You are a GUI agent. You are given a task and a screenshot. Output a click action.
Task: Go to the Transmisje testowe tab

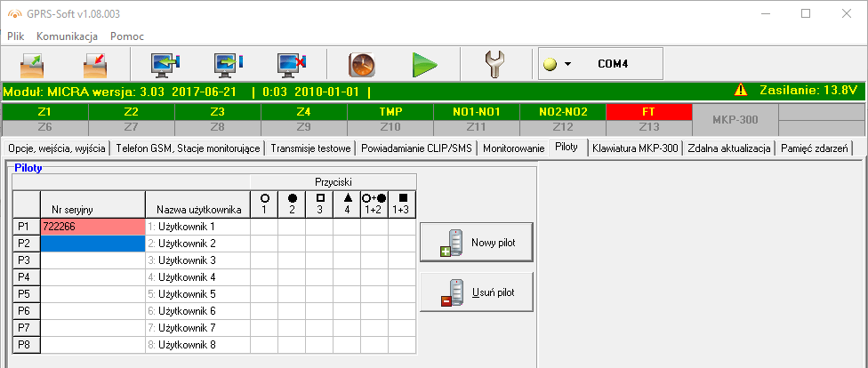[x=312, y=148]
